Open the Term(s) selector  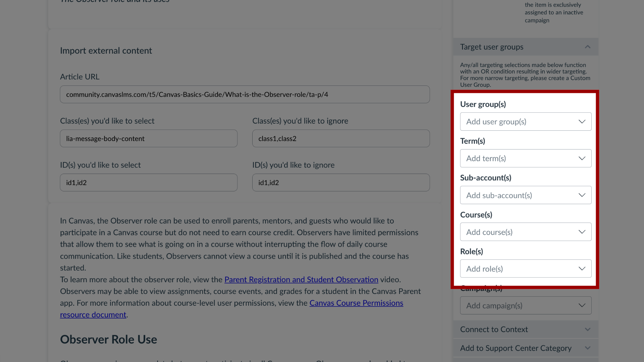(x=526, y=158)
